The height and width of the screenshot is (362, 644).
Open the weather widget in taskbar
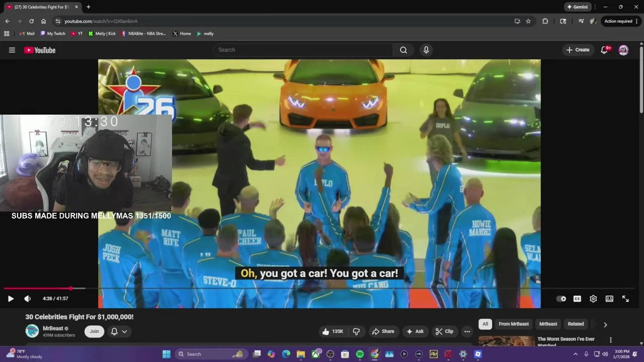[24, 354]
